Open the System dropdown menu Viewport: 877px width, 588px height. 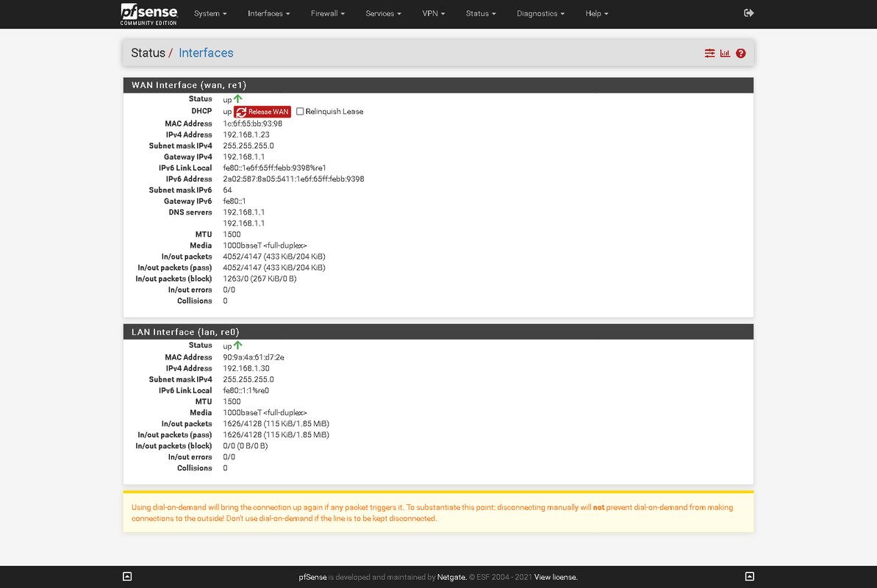(x=210, y=13)
